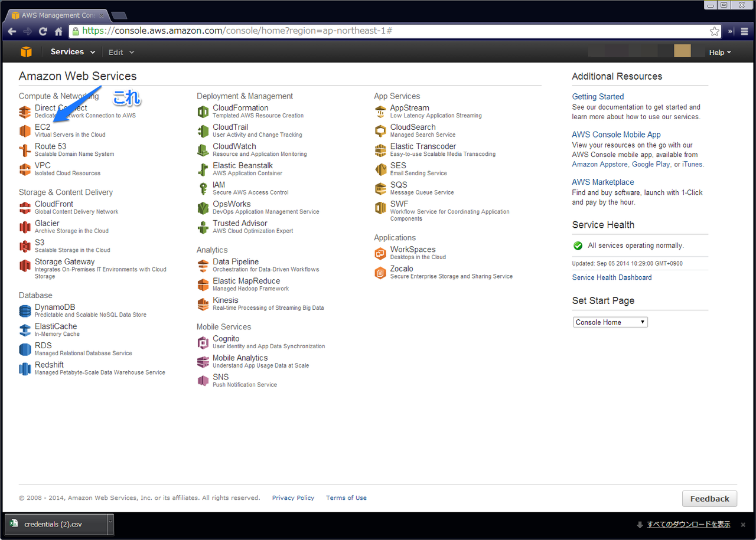Show all downloads (すべてのダウンロードを表示)
This screenshot has width=756, height=540.
[x=688, y=524]
